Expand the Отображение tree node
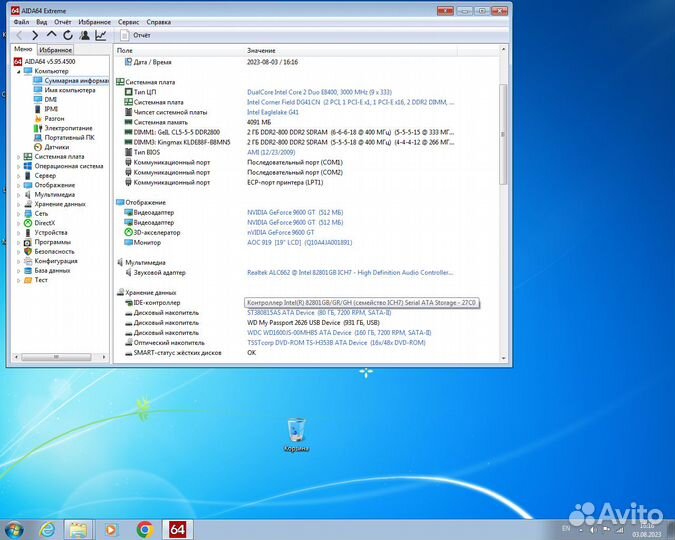 pyautogui.click(x=19, y=185)
